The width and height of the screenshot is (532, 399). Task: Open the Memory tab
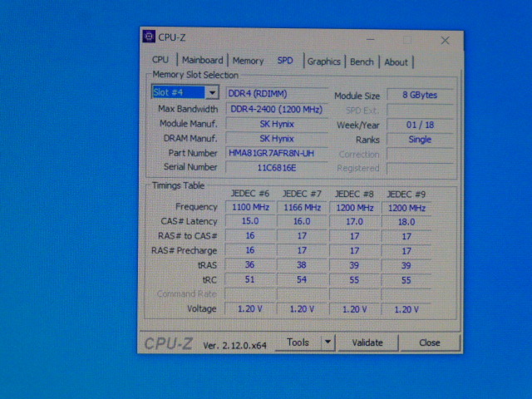pyautogui.click(x=248, y=61)
